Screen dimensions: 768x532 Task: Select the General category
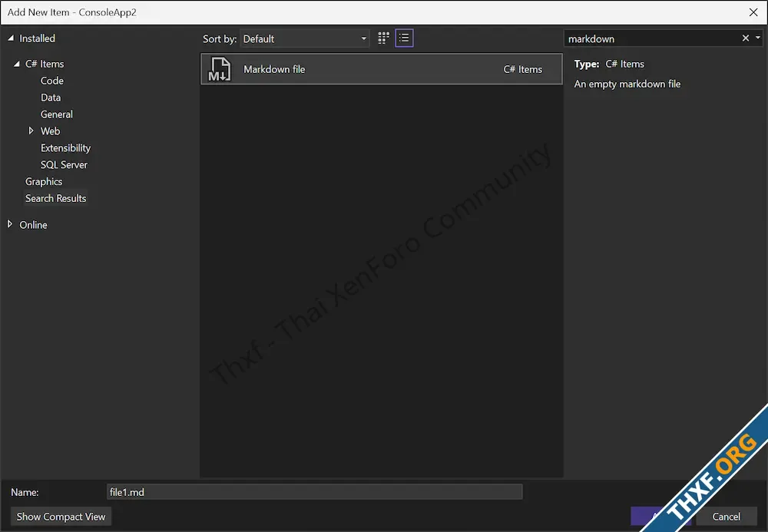[x=56, y=114]
